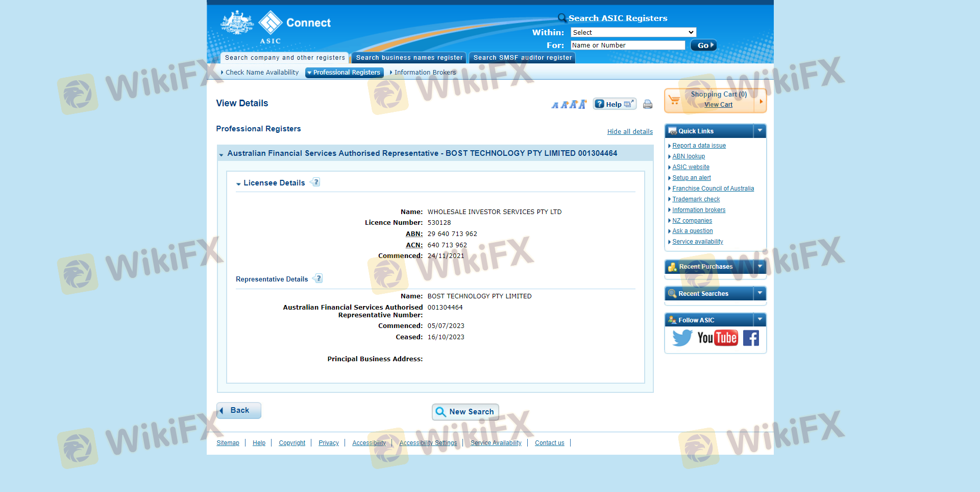Viewport: 980px width, 492px height.
Task: Click the New Search button
Action: click(465, 412)
